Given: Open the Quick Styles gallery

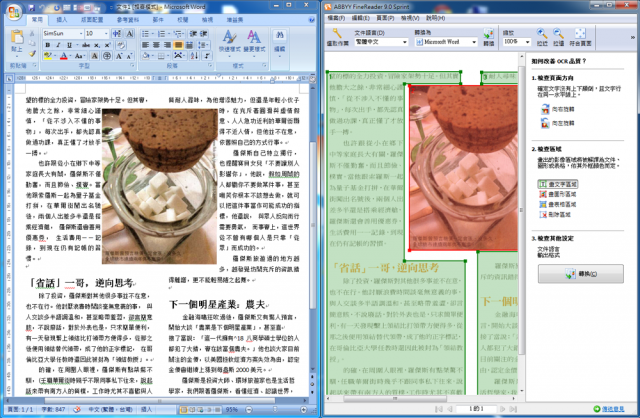Looking at the screenshot, I should (x=229, y=41).
